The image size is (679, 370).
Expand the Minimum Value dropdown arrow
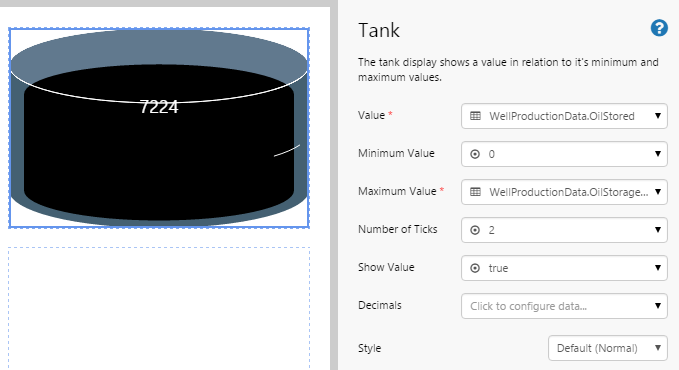[658, 154]
